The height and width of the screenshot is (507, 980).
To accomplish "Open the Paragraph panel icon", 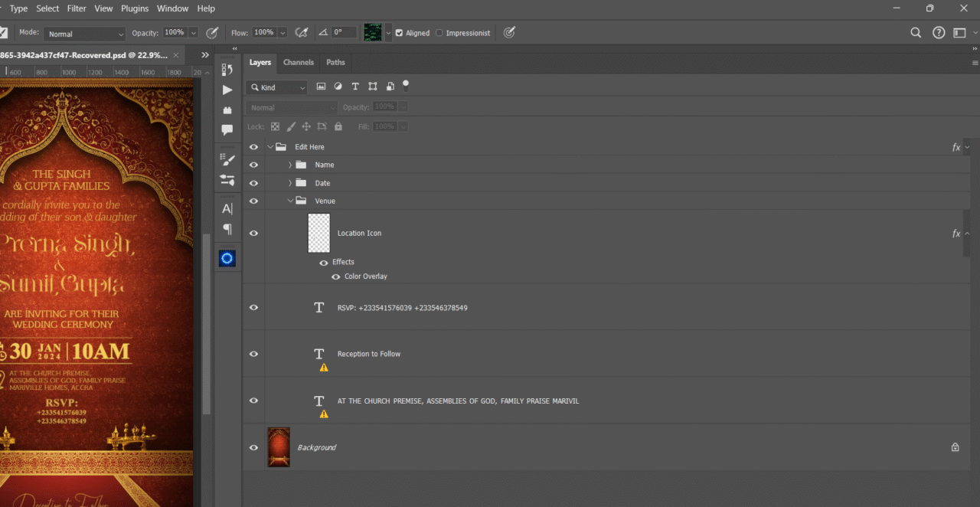I will coord(227,229).
